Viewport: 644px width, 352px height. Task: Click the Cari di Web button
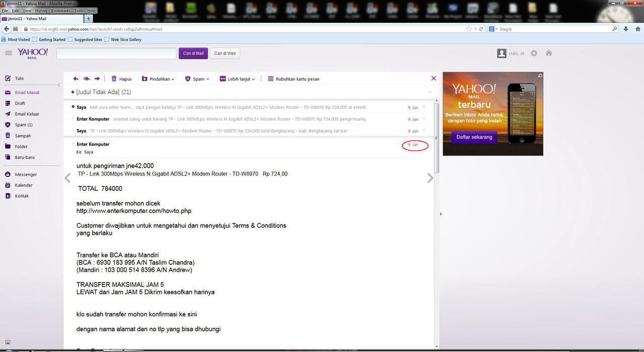(x=225, y=53)
